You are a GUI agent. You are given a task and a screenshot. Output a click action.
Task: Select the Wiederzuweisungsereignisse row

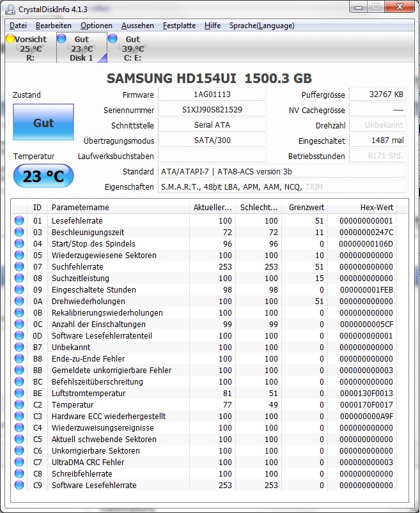(205, 427)
